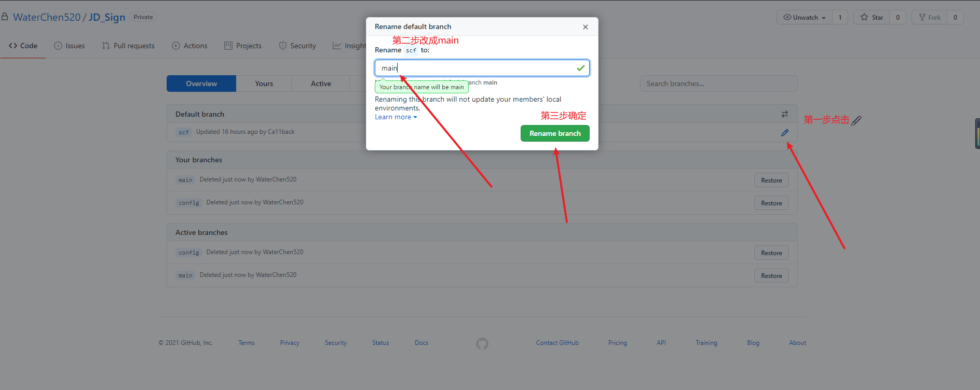Expand the Learn more disclosure
The height and width of the screenshot is (390, 980).
click(x=396, y=117)
